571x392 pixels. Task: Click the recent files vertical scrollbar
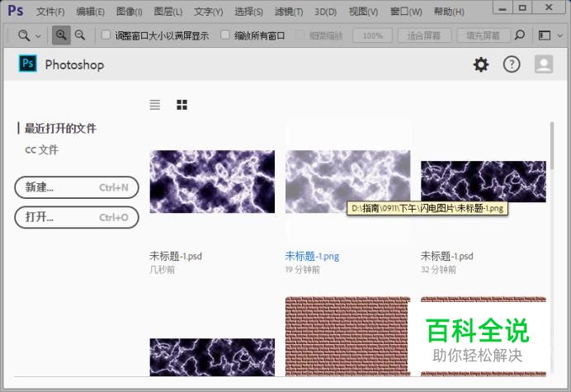[552, 146]
